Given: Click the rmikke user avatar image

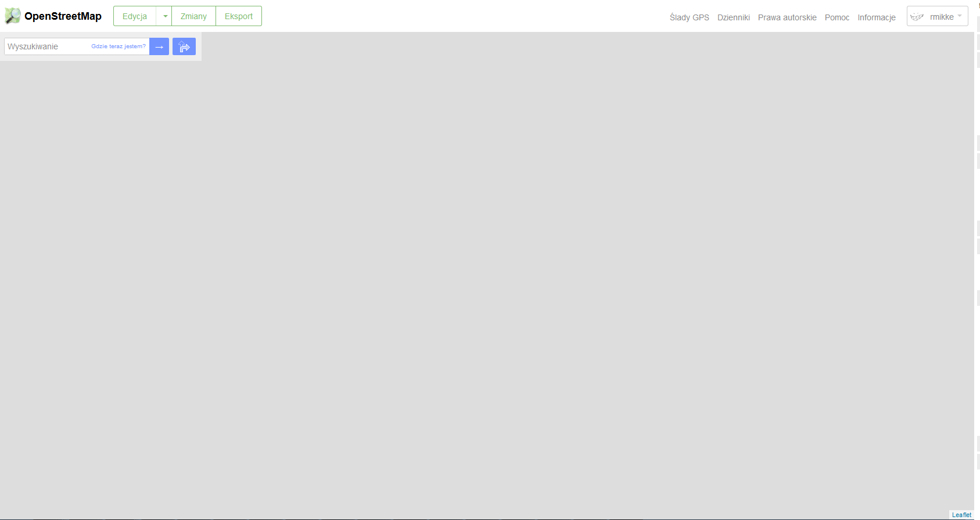Looking at the screenshot, I should click(x=917, y=17).
